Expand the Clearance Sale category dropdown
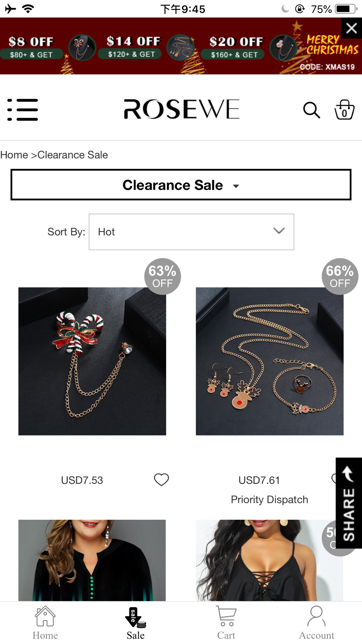Image resolution: width=362 pixels, height=644 pixels. coord(181,185)
